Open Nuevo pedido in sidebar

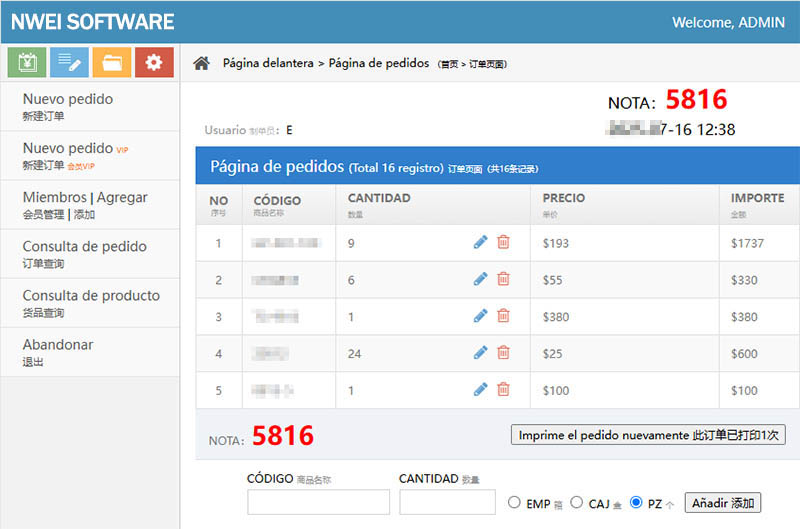[x=68, y=106]
